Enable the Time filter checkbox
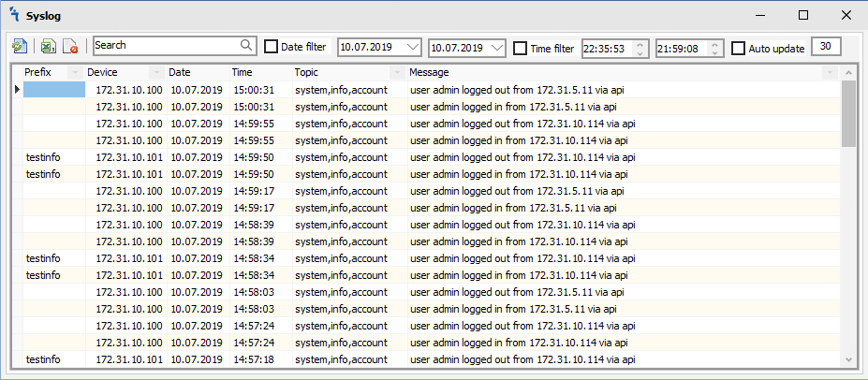The height and width of the screenshot is (380, 868). [521, 48]
